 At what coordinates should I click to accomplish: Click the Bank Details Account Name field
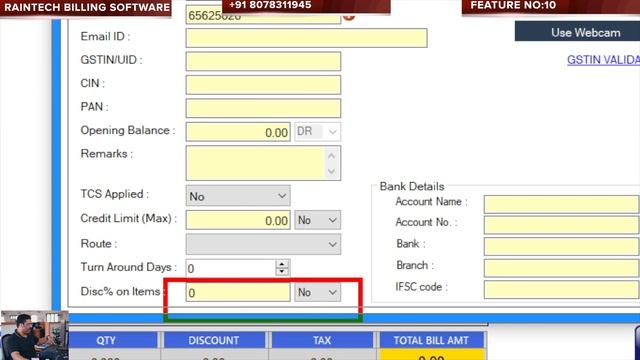pos(562,204)
